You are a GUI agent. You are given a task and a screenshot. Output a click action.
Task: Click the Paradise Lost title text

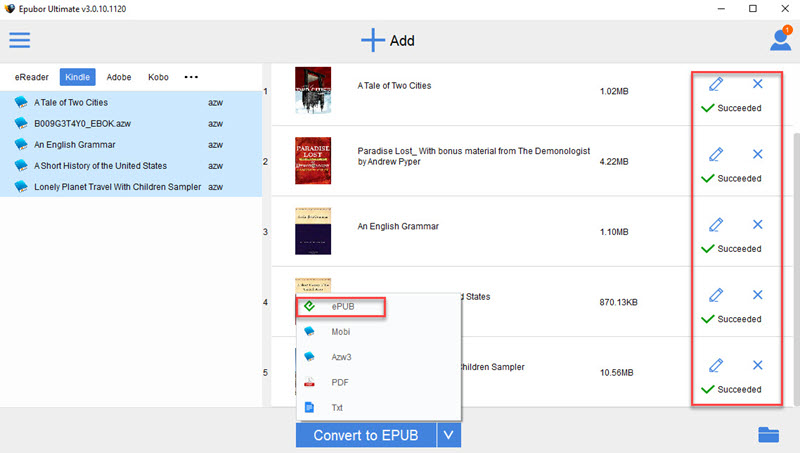pos(473,156)
